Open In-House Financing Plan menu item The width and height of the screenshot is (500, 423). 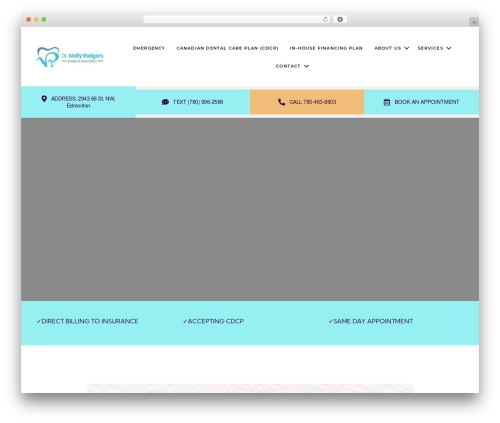[326, 48]
